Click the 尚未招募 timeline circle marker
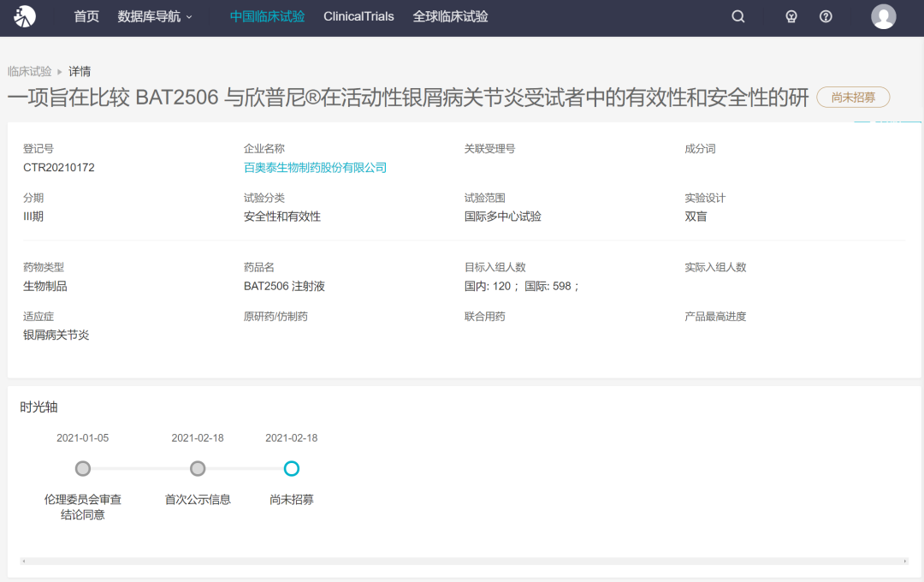This screenshot has width=924, height=582. pos(291,469)
